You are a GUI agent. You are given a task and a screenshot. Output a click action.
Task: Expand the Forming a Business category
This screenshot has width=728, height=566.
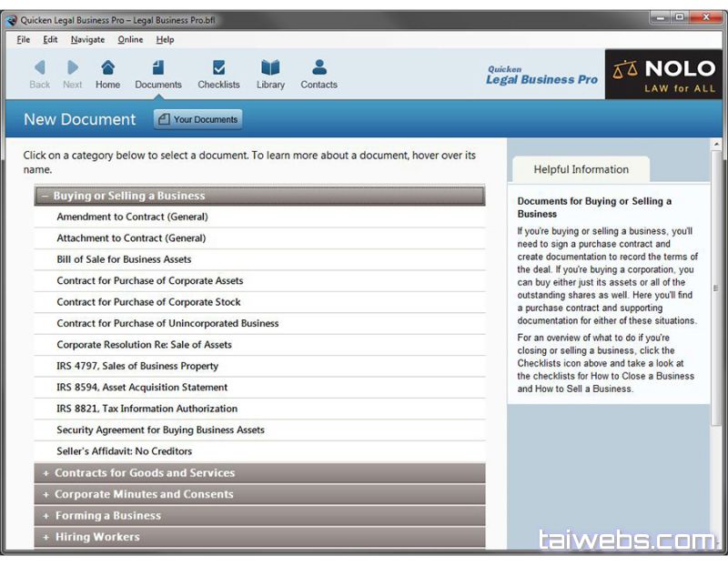click(x=45, y=516)
